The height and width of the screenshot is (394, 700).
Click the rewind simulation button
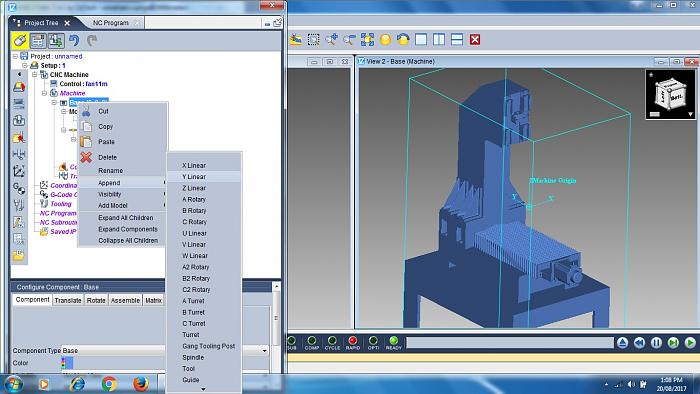pyautogui.click(x=639, y=343)
